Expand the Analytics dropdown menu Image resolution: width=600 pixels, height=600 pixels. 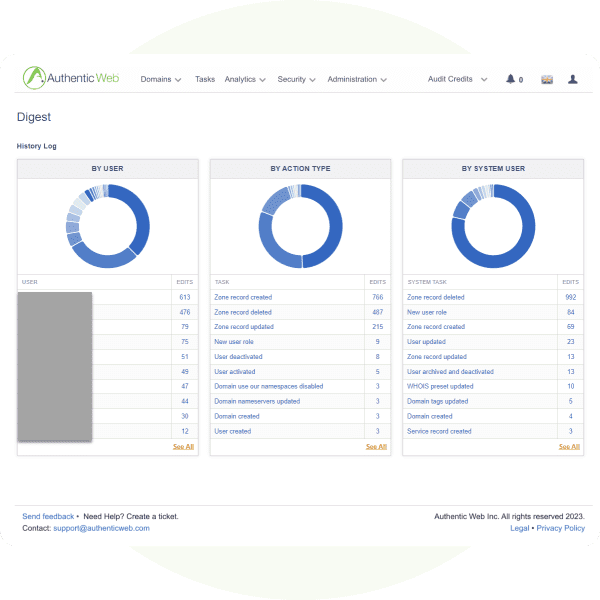tap(245, 79)
